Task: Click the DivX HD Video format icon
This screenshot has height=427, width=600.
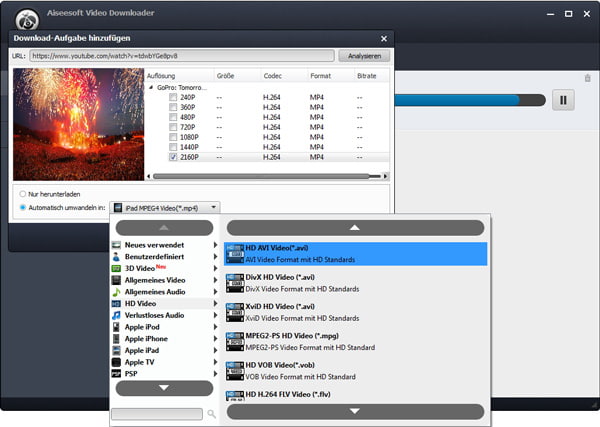Action: [x=235, y=283]
